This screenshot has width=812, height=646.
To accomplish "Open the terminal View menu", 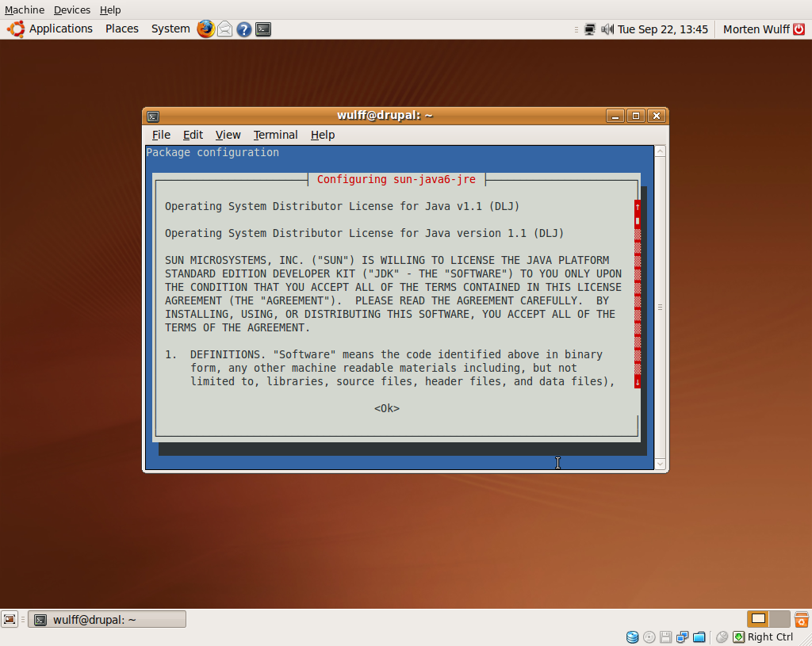I will [x=228, y=135].
